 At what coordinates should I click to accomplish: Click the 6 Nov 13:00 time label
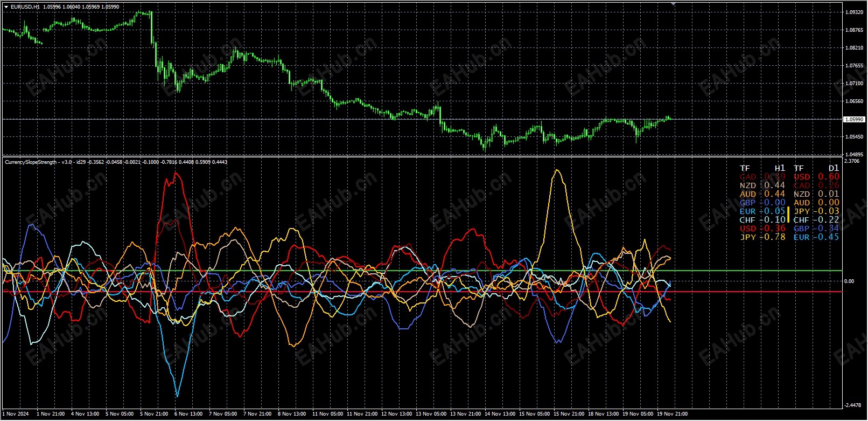(188, 414)
